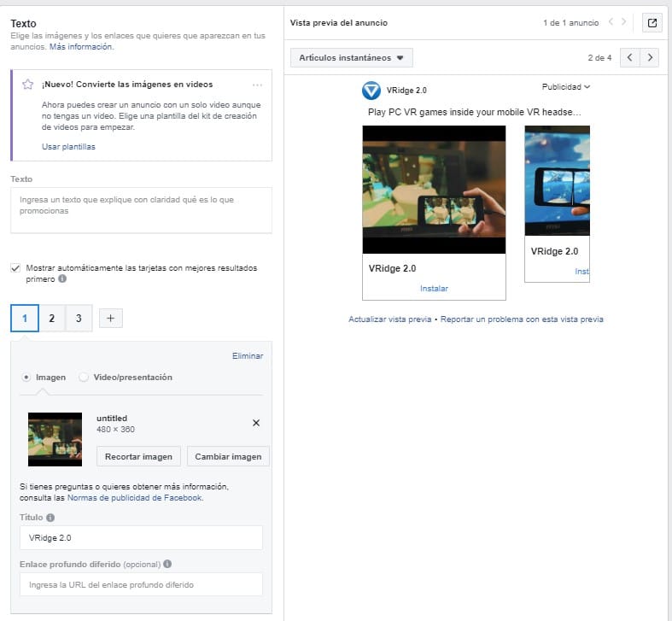
Task: Go to next preview placement arrow
Action: point(650,57)
